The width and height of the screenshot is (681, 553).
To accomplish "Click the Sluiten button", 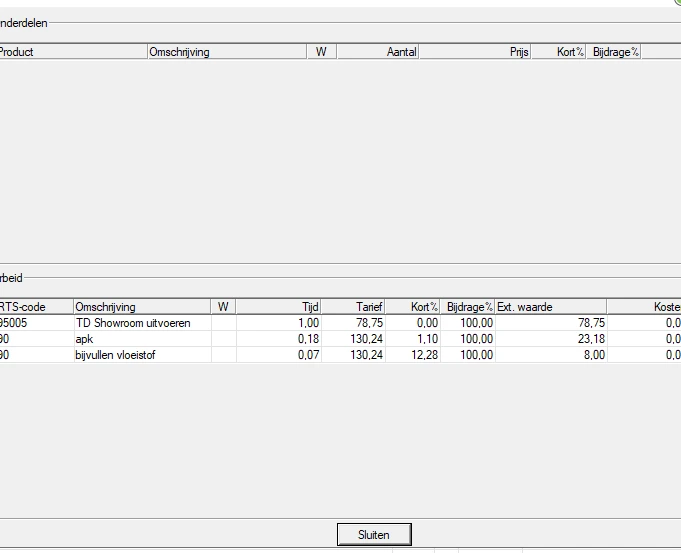I will [x=374, y=534].
